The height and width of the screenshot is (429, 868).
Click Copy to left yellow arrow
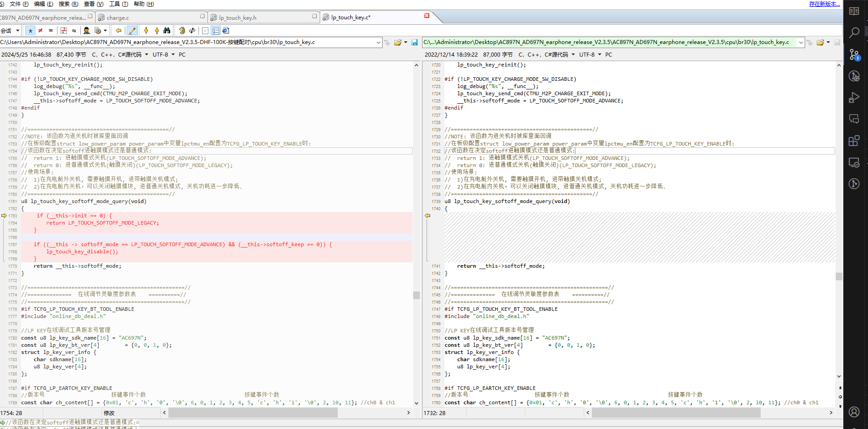[x=119, y=31]
